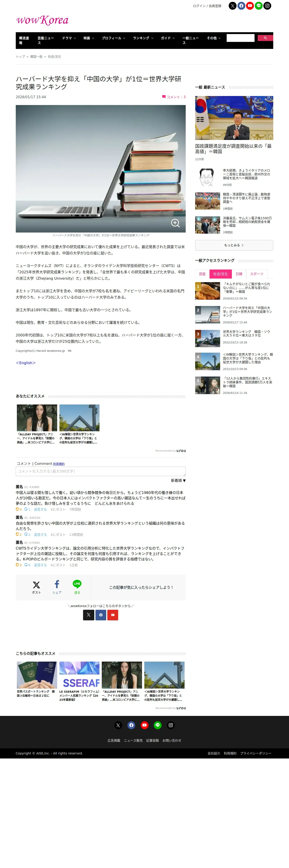This screenshot has width=289, height=868.
Task: Click もっとみる to show more news
Action: click(234, 245)
